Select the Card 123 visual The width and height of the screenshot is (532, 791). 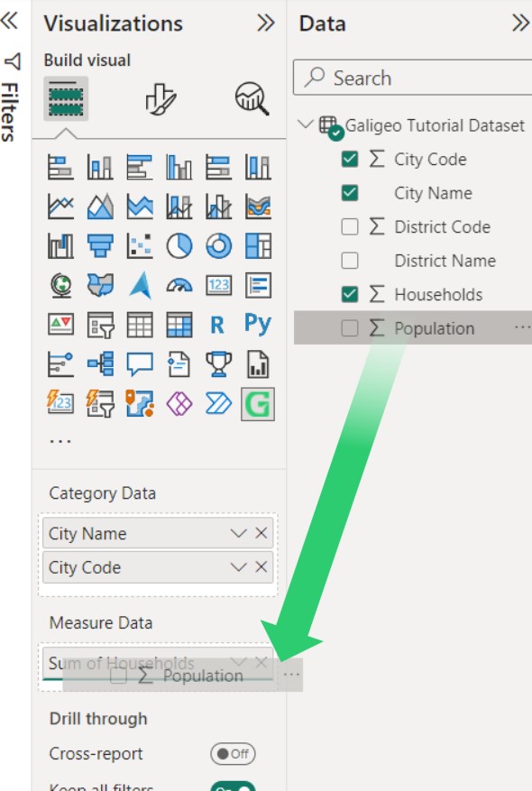tap(218, 285)
